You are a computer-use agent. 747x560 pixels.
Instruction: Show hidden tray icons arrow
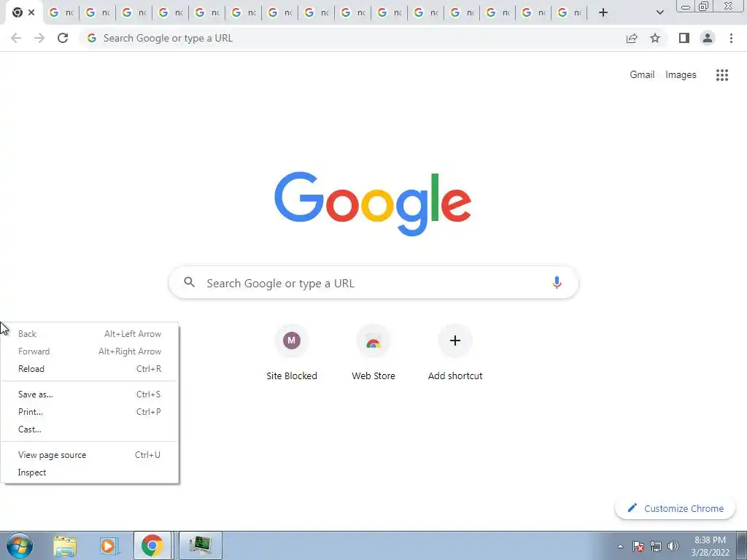tap(620, 546)
